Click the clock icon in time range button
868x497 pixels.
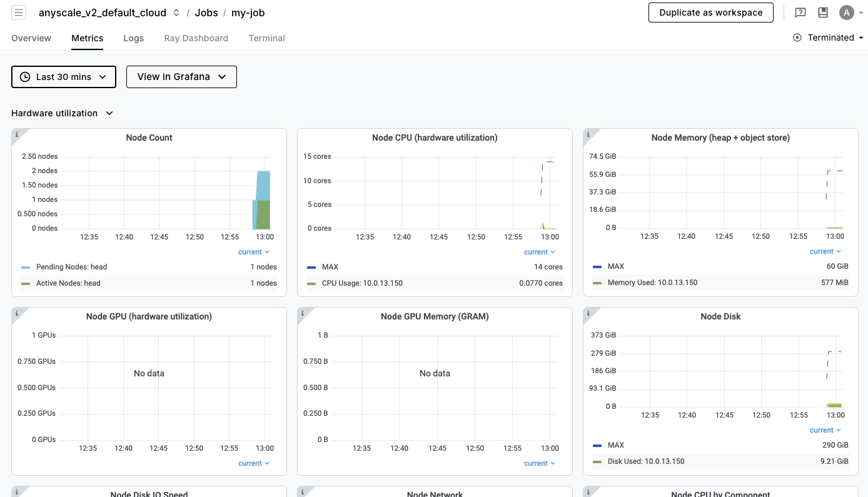(x=25, y=77)
